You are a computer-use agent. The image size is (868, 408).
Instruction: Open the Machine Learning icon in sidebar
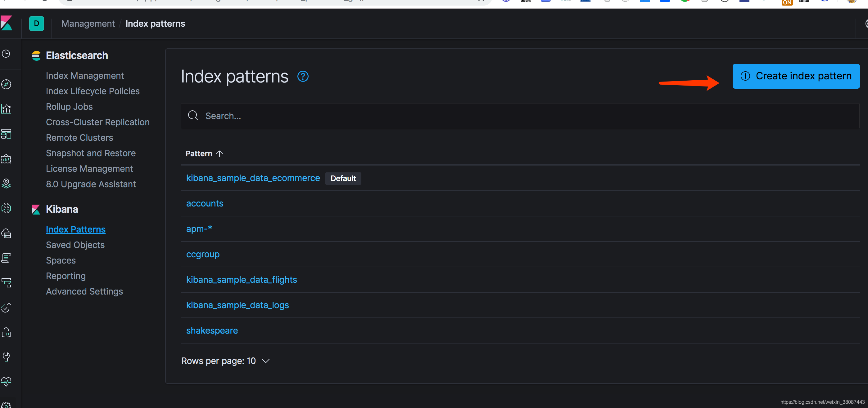[x=7, y=208]
